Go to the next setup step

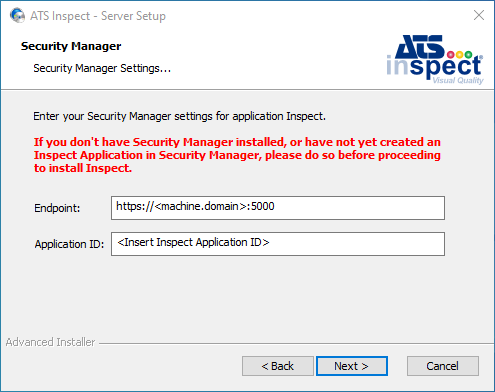352,366
